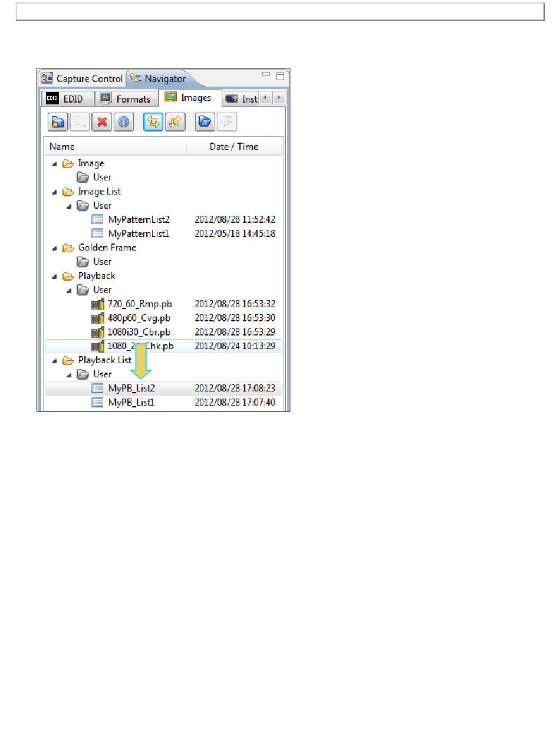Click the date 2012/08/28 17:08:23

tap(235, 388)
